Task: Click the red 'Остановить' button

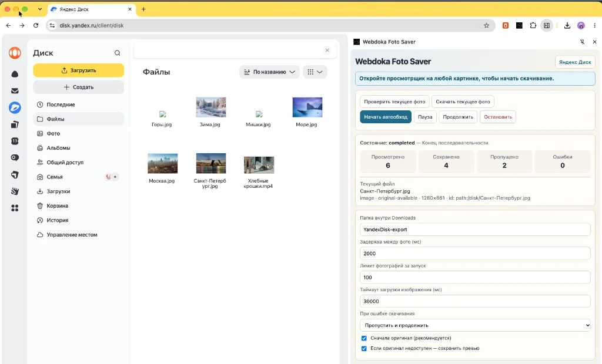Action: [x=497, y=117]
